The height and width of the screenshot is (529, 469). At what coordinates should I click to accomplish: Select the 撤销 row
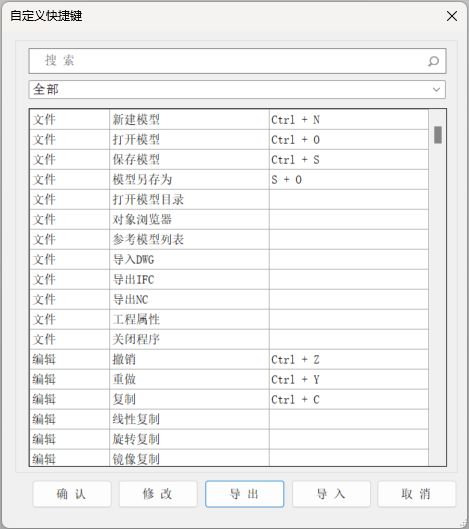coord(229,359)
